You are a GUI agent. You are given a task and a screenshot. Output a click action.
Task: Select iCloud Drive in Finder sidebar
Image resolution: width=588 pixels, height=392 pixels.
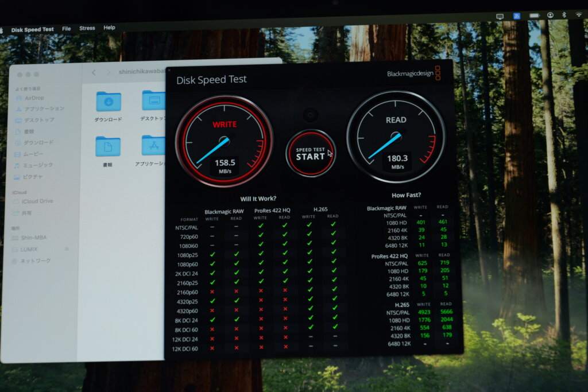coord(33,201)
